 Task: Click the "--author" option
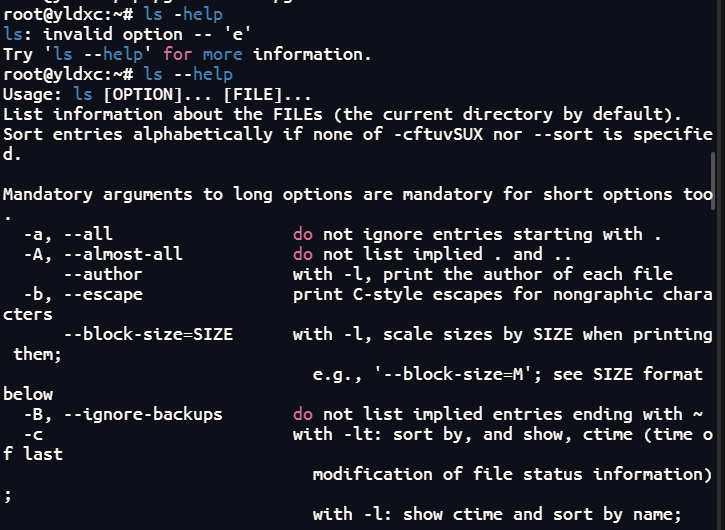pyautogui.click(x=102, y=274)
